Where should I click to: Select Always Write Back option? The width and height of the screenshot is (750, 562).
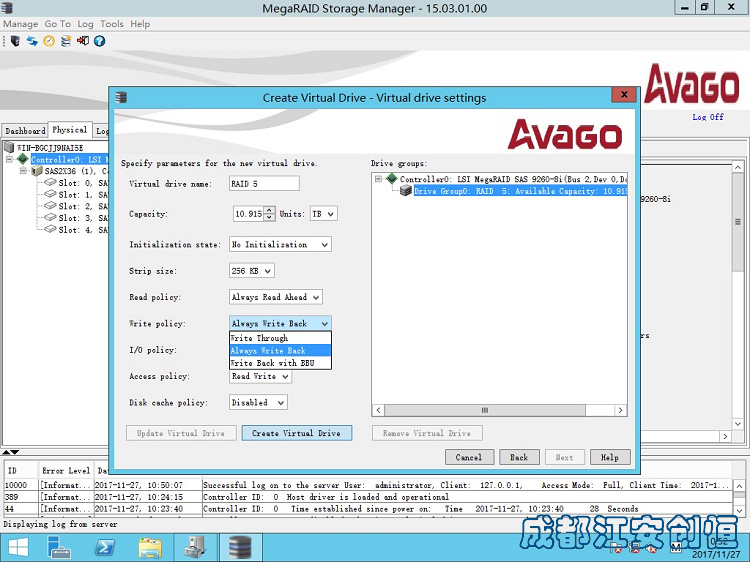click(280, 351)
